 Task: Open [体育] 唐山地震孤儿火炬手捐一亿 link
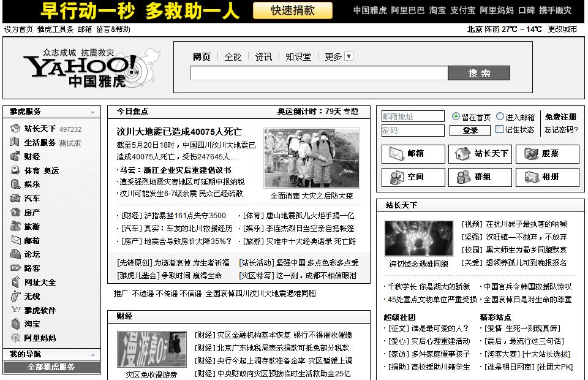coord(298,216)
